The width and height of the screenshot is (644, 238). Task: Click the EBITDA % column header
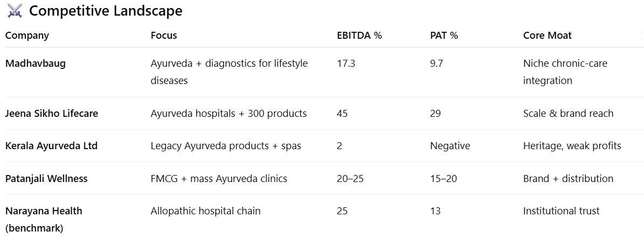tap(359, 36)
